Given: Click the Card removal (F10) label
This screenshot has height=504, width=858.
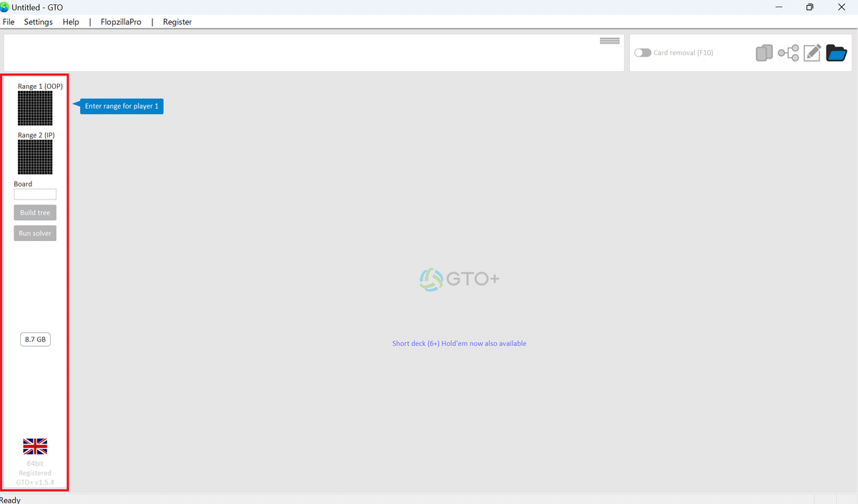Looking at the screenshot, I should (684, 53).
